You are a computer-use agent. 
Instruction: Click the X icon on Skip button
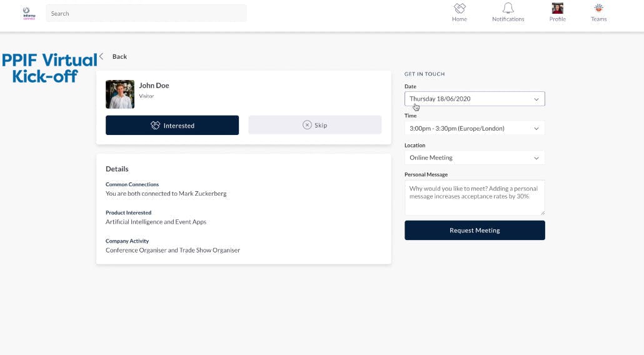307,125
